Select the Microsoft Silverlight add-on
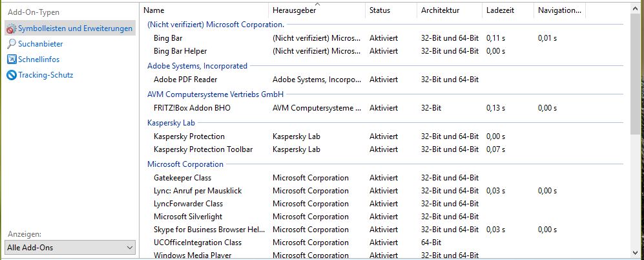This screenshot has width=644, height=260. pyautogui.click(x=187, y=217)
